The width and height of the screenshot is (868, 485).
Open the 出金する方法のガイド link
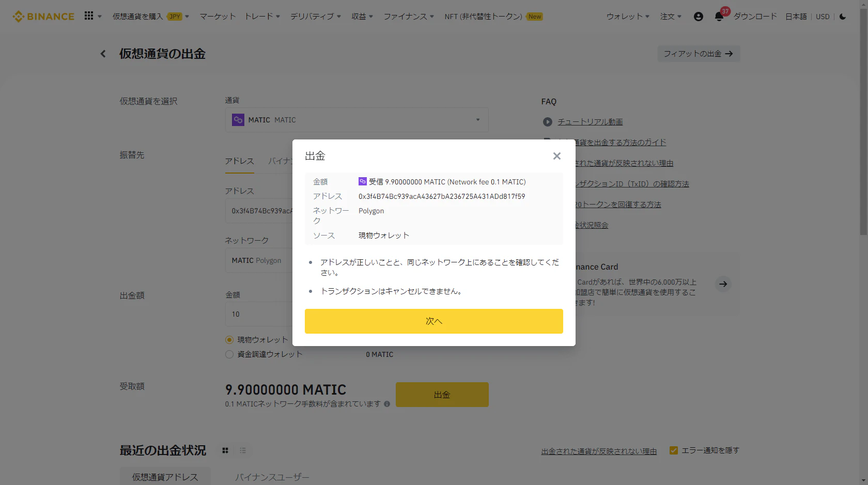coord(621,143)
